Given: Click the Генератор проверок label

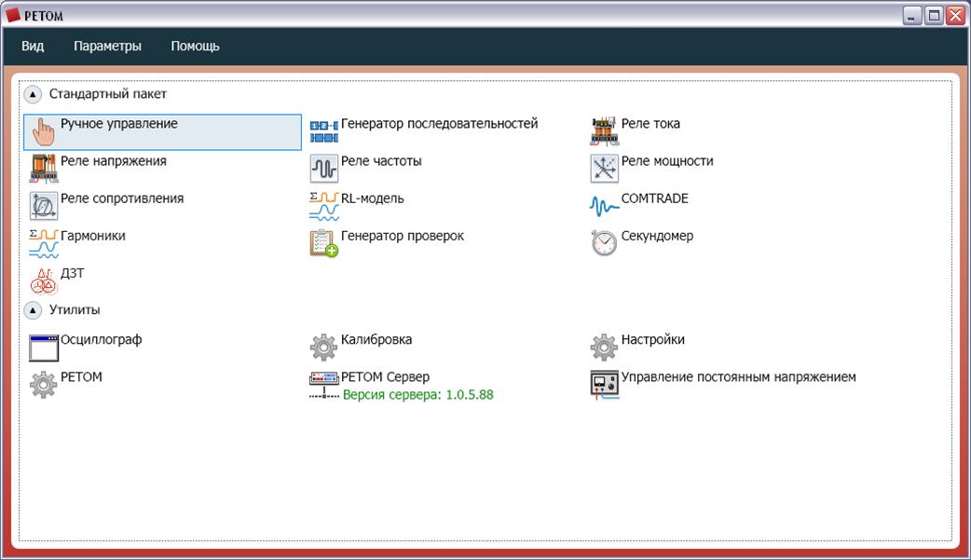Looking at the screenshot, I should (x=403, y=236).
